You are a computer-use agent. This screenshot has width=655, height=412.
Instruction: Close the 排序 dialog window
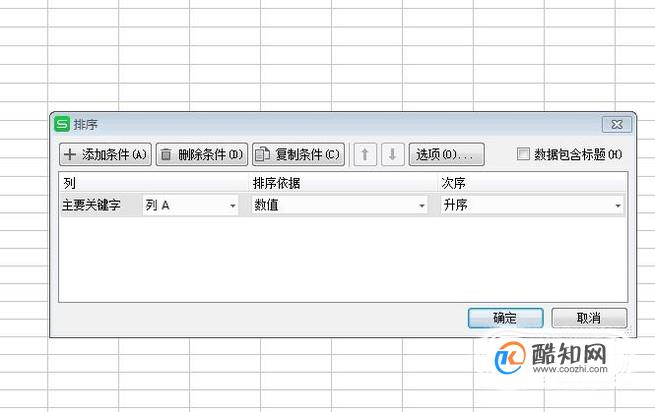(617, 125)
